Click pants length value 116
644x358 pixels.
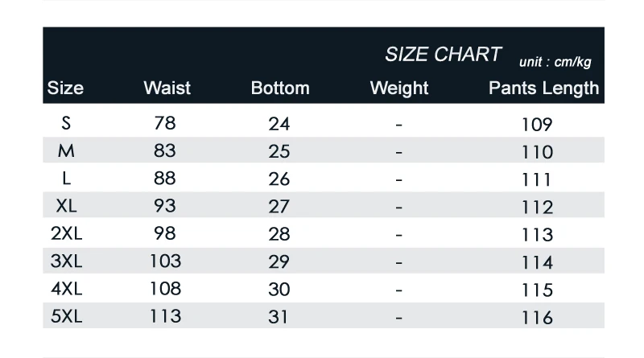tap(537, 318)
